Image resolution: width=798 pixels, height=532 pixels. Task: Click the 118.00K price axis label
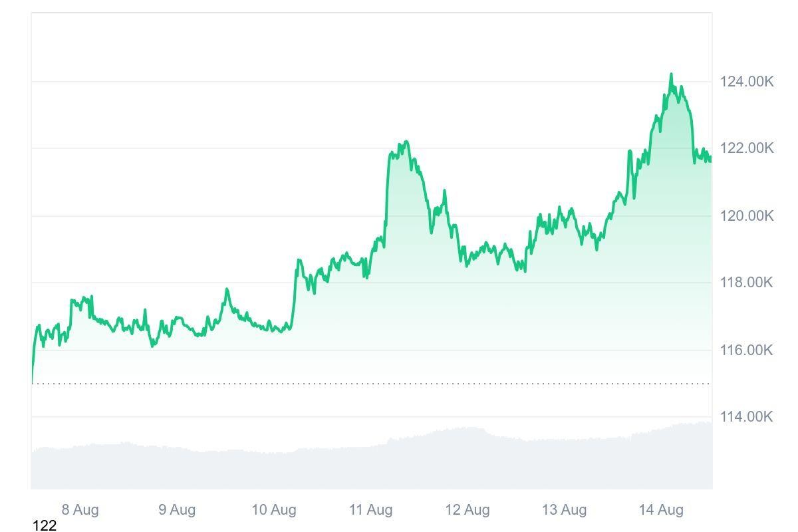tap(747, 283)
